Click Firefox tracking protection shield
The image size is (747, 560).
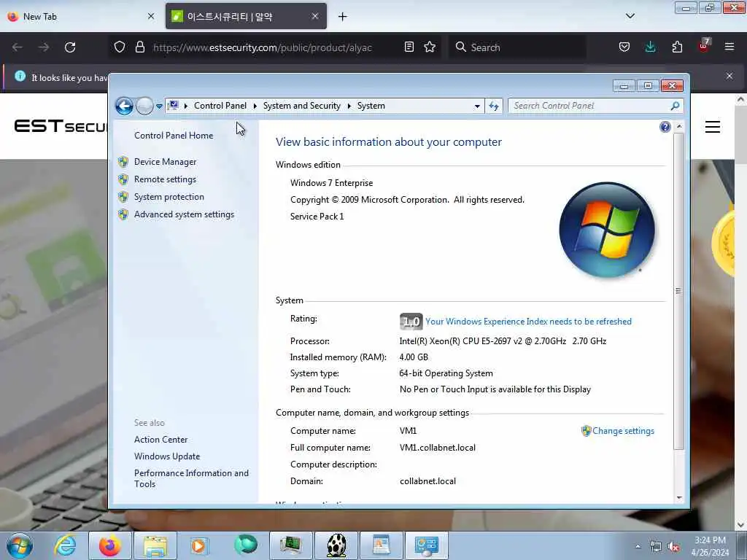tap(120, 47)
